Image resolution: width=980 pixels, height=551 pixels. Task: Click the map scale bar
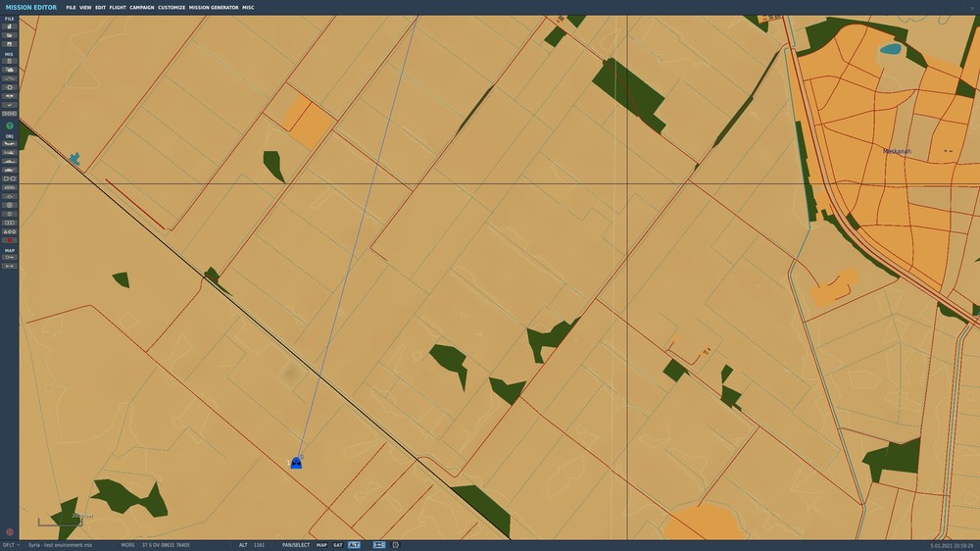tap(60, 522)
